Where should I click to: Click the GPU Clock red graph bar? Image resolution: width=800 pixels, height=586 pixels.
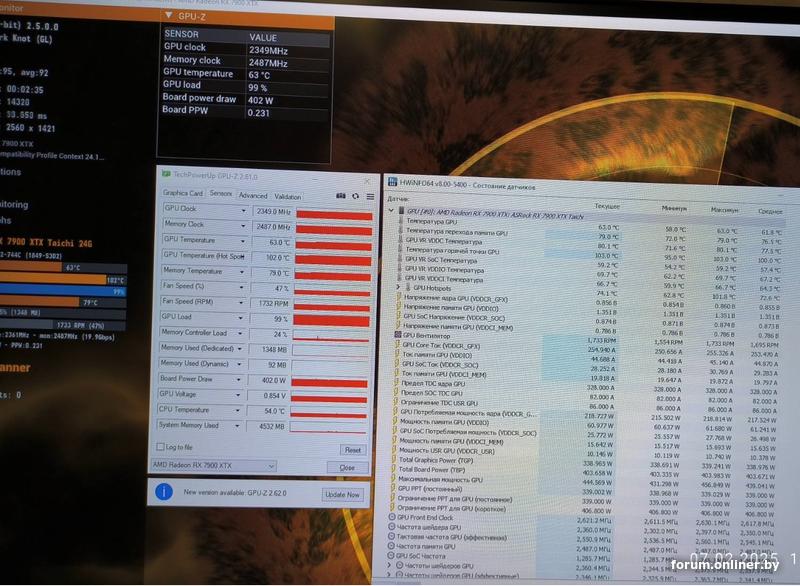click(334, 215)
